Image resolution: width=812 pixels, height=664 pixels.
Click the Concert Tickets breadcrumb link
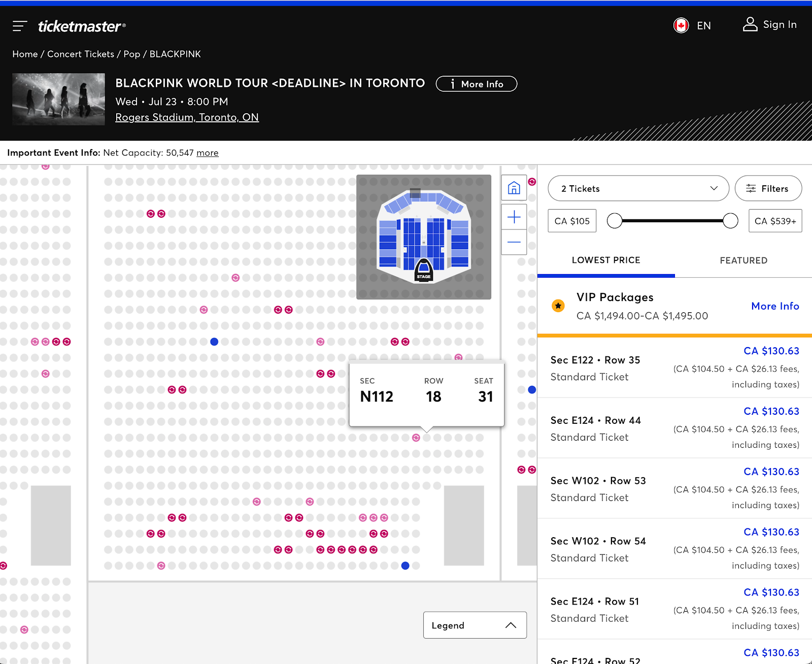click(81, 54)
